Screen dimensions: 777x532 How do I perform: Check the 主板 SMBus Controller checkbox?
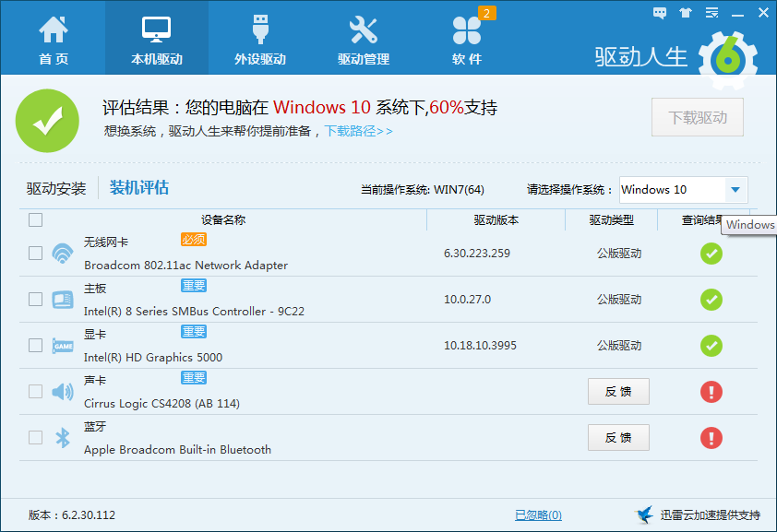(35, 299)
